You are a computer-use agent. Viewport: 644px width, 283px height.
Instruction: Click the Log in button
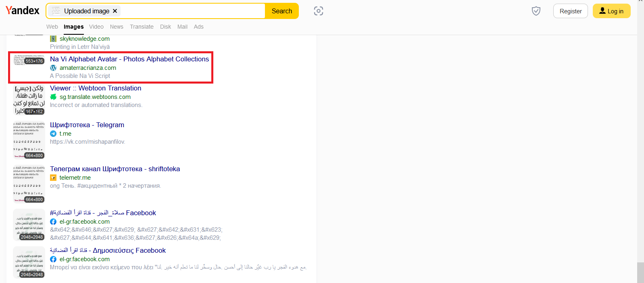pyautogui.click(x=611, y=11)
